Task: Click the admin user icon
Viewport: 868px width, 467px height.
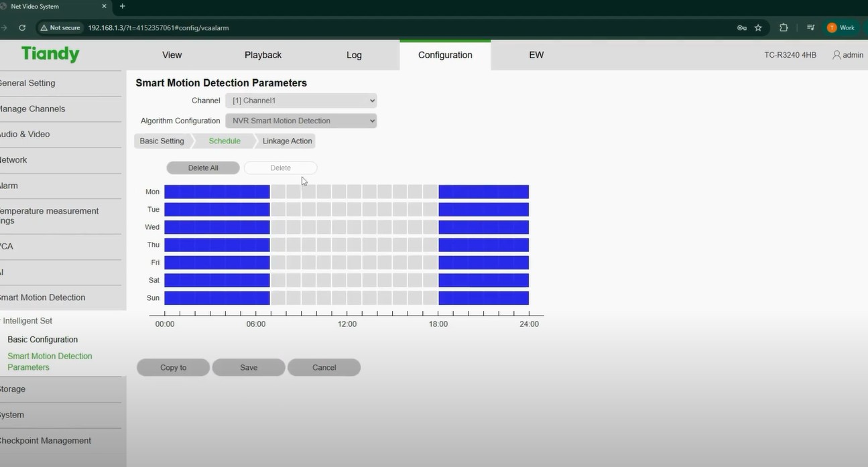Action: tap(836, 55)
